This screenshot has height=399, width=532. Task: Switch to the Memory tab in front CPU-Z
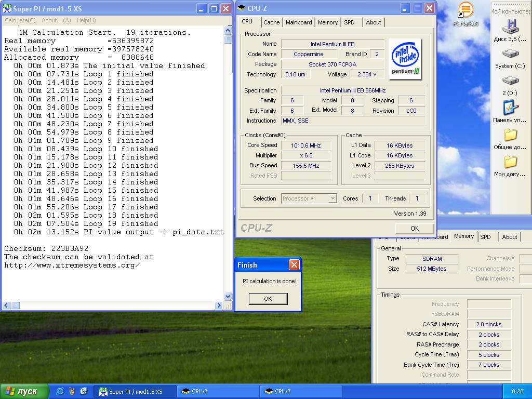(x=327, y=22)
